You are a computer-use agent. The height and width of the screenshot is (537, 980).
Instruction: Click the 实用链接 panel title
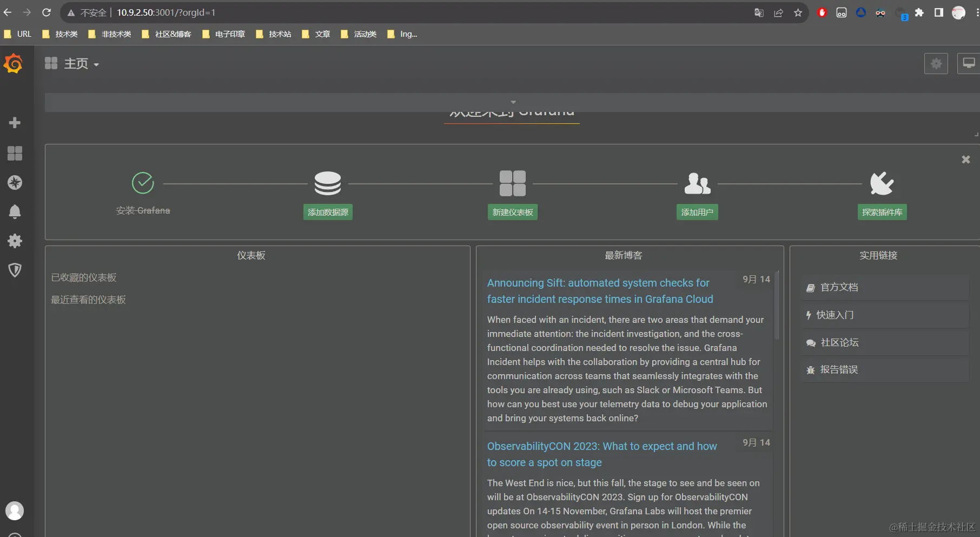tap(878, 255)
